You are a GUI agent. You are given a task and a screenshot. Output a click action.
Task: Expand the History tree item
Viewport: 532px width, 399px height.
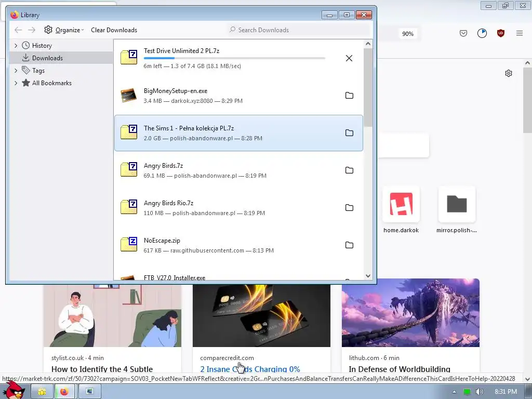tap(16, 46)
